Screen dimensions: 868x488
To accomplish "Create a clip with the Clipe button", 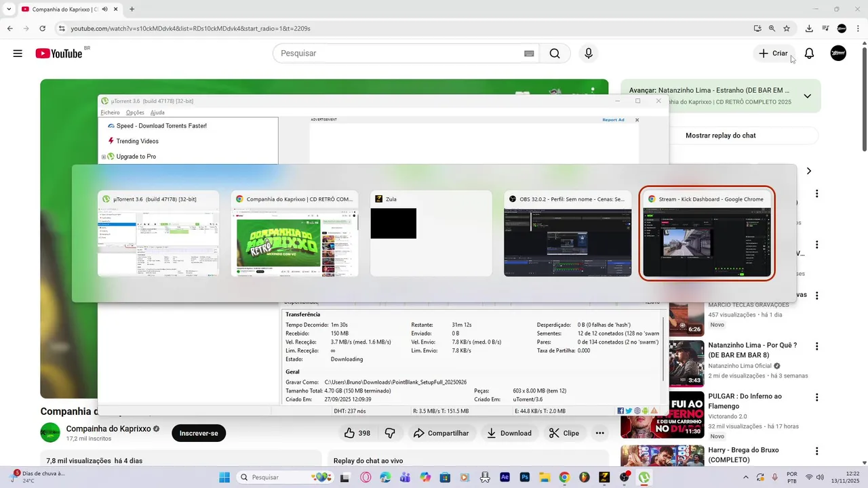I will [564, 433].
